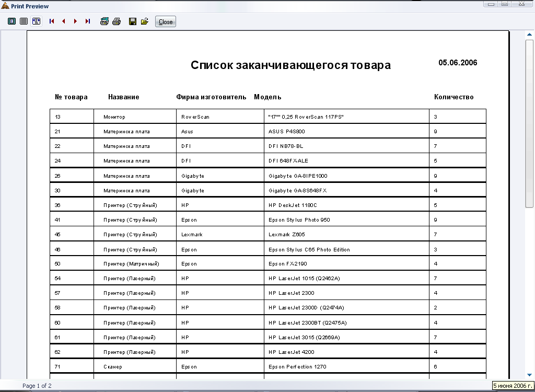Viewport: 535px width, 392px height.
Task: Click the report date 05.06.2006
Action: tap(458, 63)
